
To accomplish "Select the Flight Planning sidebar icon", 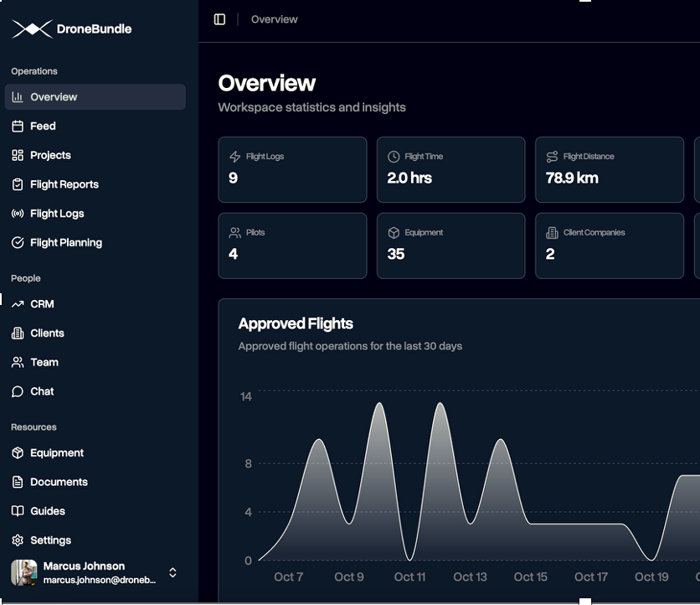I will tap(18, 242).
